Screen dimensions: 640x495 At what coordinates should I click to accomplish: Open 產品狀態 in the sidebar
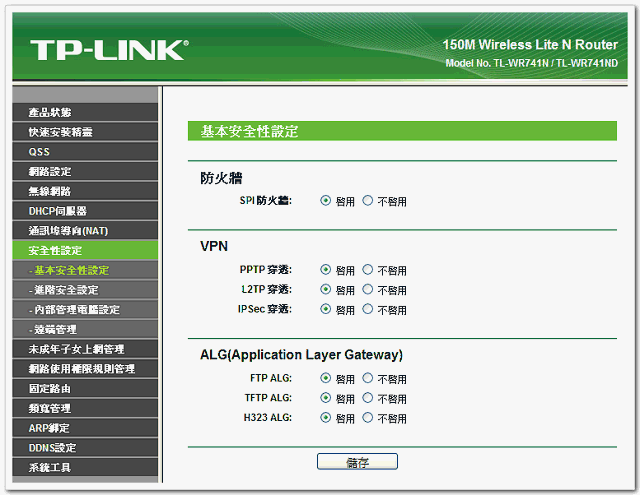coord(50,112)
